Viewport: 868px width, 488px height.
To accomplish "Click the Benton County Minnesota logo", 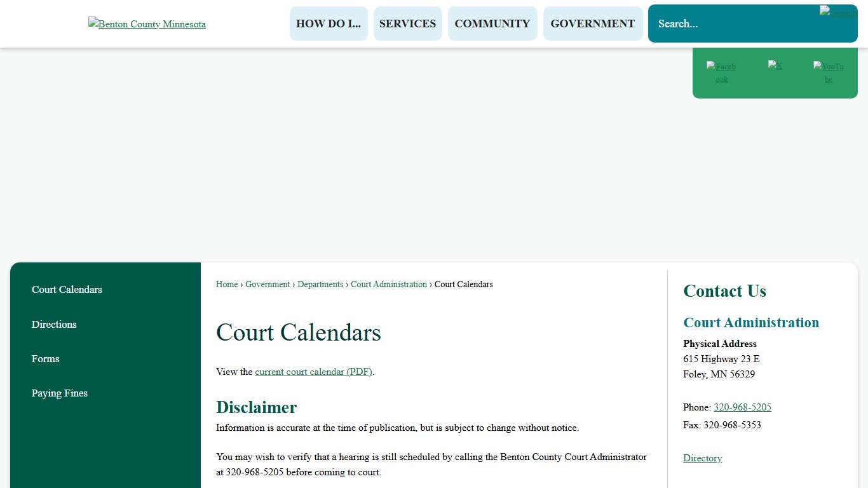I will point(147,24).
